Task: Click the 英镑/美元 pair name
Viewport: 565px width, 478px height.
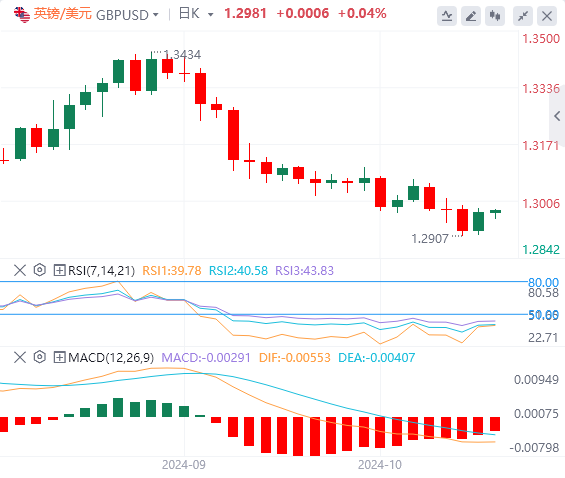Action: point(62,14)
